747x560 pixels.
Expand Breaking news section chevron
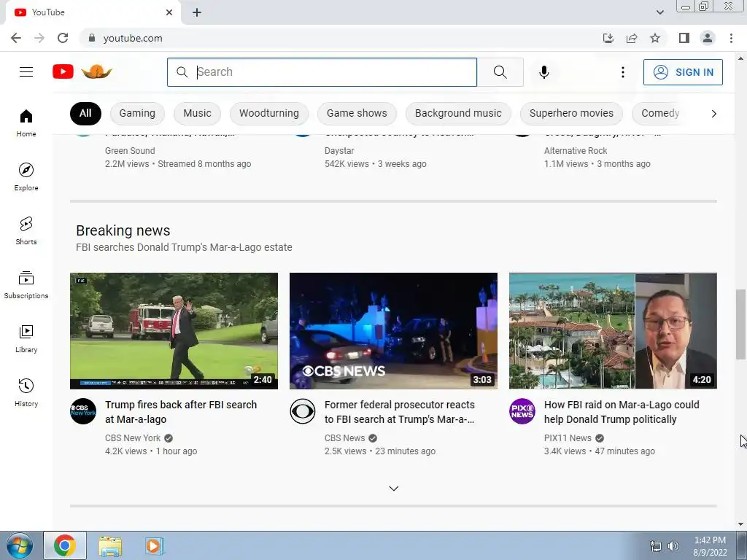click(393, 489)
